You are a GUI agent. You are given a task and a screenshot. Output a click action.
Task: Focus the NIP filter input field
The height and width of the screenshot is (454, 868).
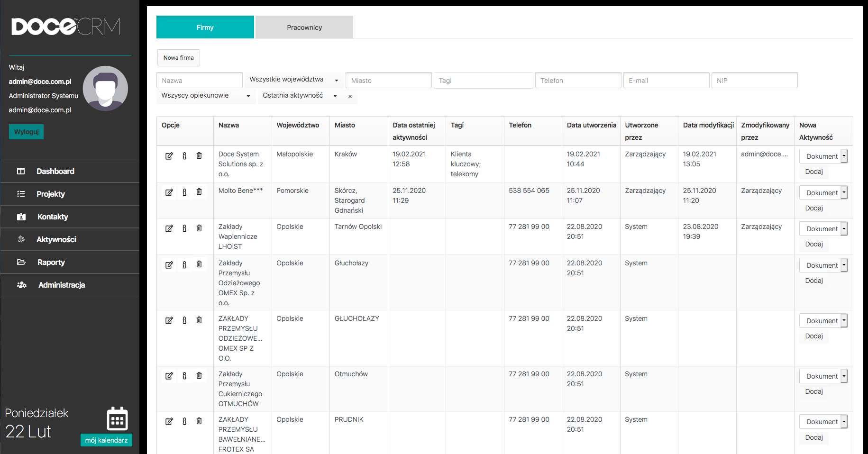point(754,81)
